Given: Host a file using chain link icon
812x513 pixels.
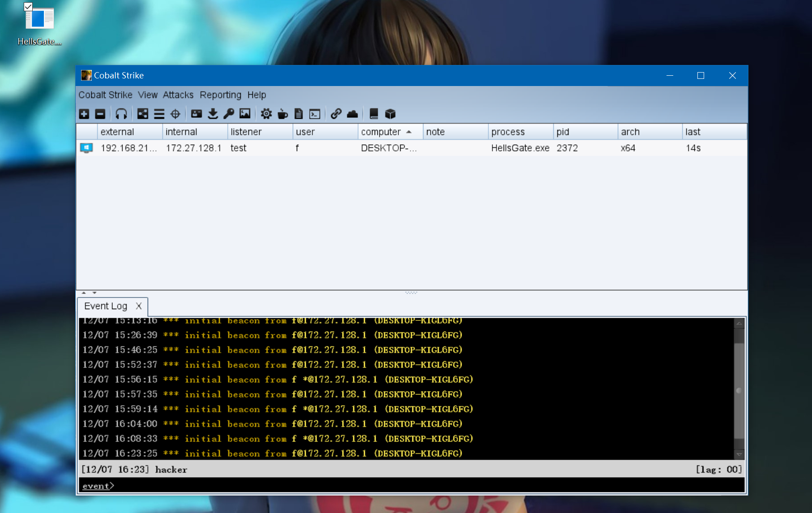Looking at the screenshot, I should (336, 114).
